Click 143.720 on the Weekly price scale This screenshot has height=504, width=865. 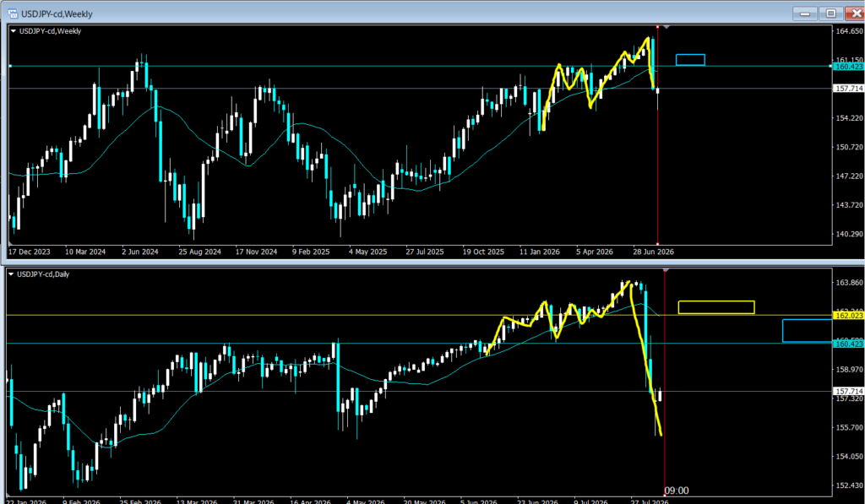849,205
